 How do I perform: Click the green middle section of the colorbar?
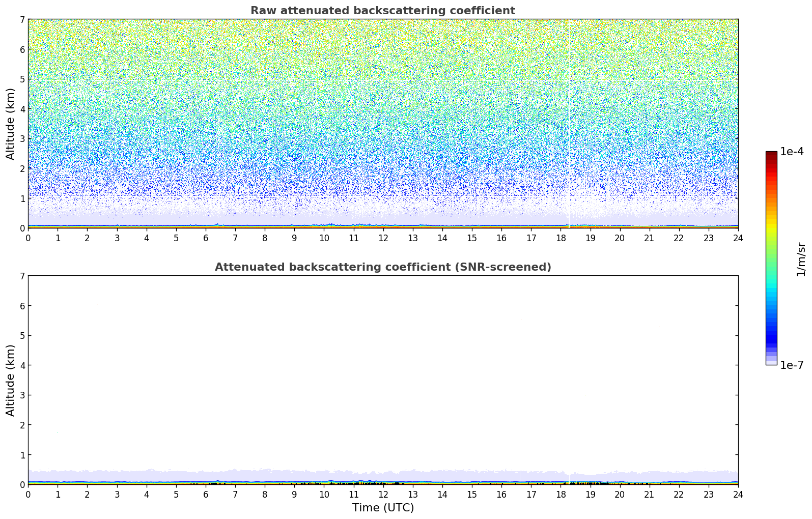pos(771,254)
